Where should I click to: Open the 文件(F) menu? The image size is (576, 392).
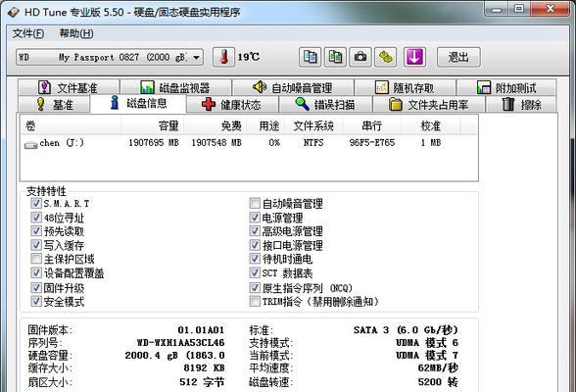28,33
